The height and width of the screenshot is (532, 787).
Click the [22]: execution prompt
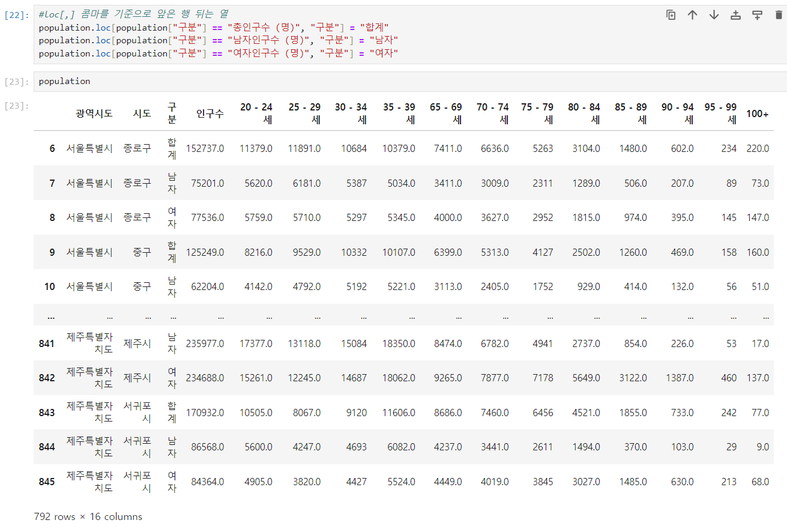[16, 14]
